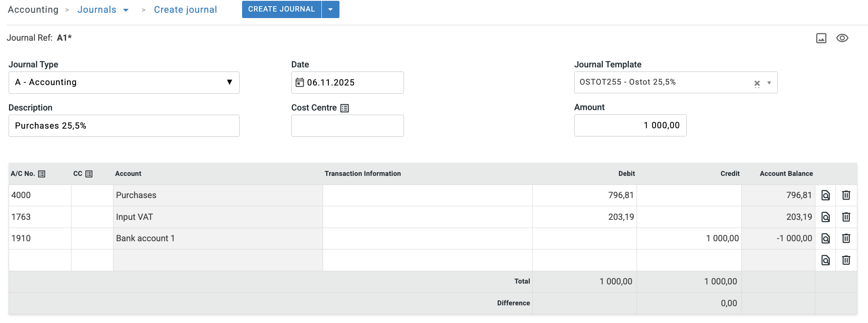View details of Bank account 1 row
868x323 pixels.
pos(825,238)
